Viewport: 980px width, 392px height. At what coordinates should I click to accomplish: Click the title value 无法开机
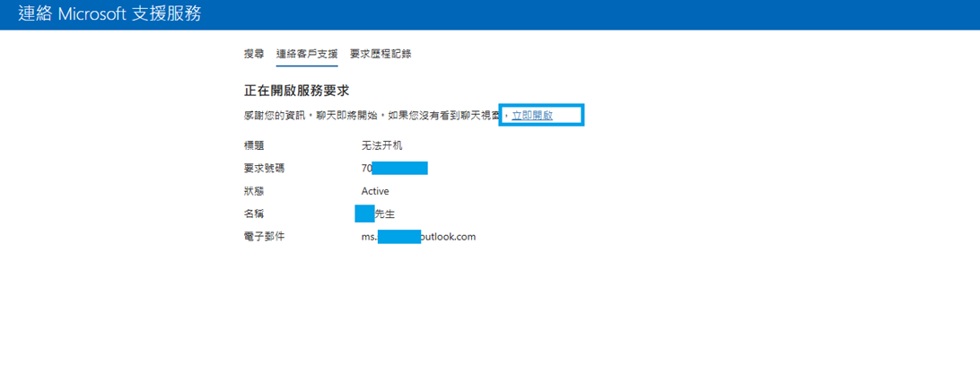[x=382, y=145]
